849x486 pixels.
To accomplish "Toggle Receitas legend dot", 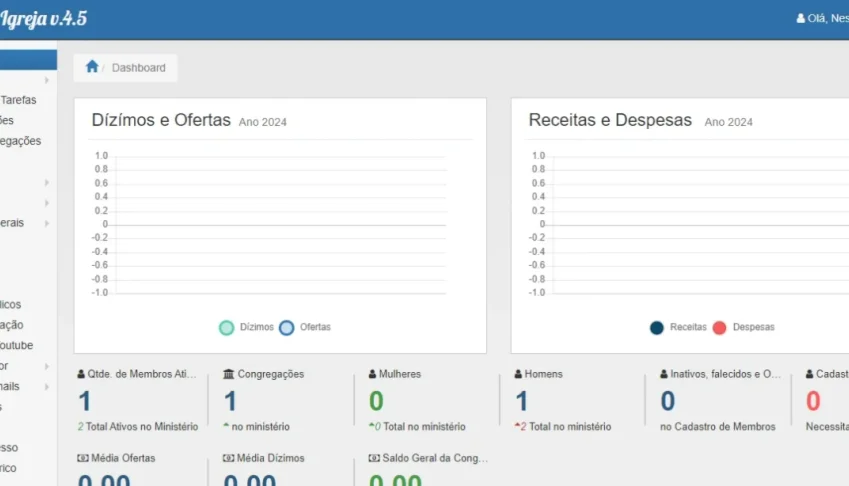I will 657,327.
